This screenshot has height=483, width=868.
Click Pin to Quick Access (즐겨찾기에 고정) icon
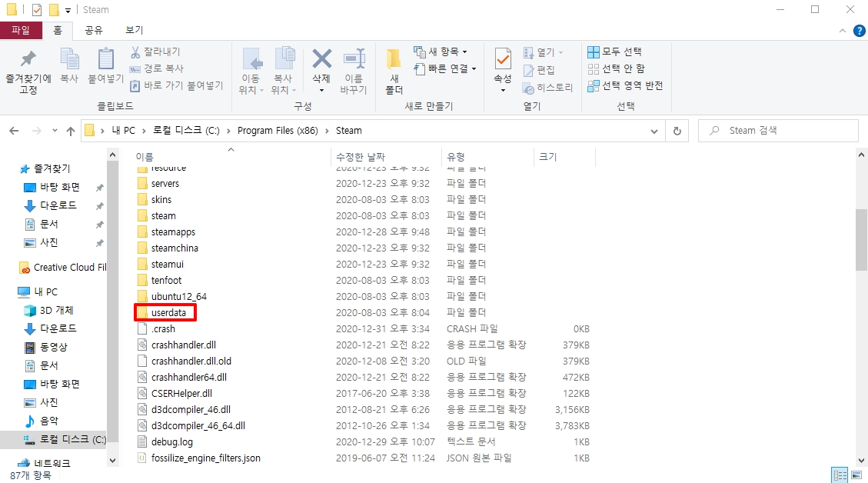click(x=28, y=58)
